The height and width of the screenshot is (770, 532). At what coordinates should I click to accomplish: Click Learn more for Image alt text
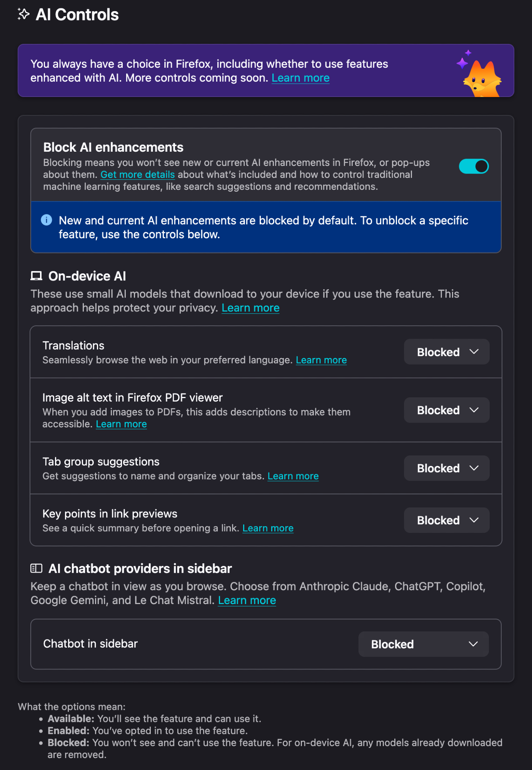coord(121,424)
